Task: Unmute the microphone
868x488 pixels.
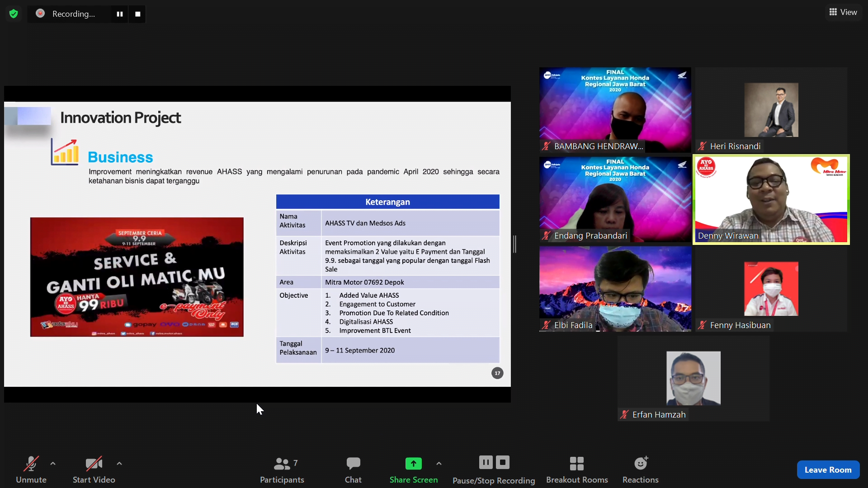Action: tap(31, 470)
